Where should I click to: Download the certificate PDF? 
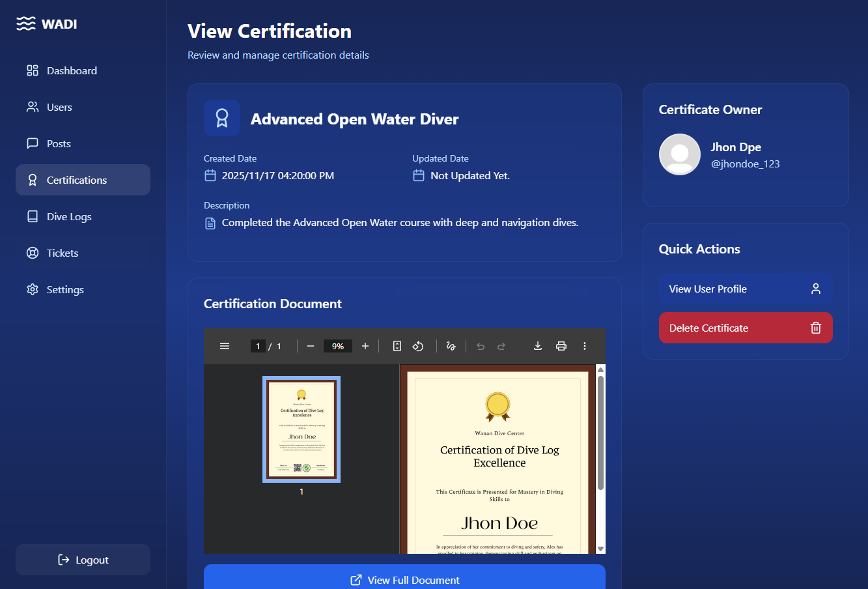click(538, 346)
